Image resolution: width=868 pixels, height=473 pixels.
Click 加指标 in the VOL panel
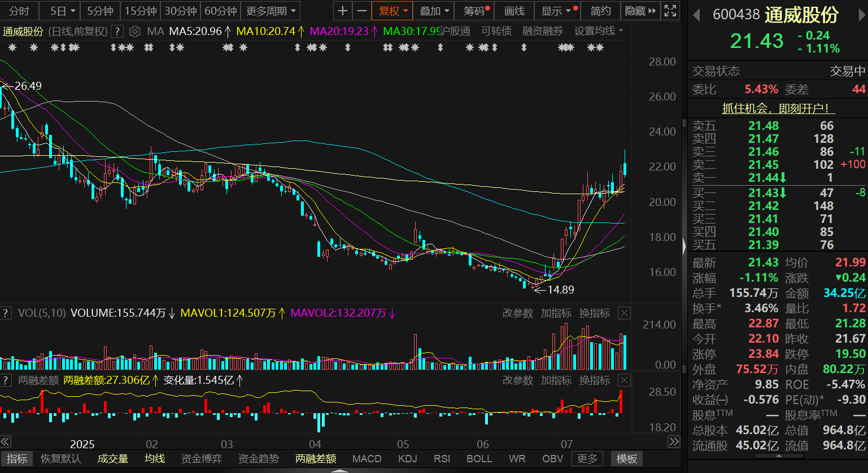pyautogui.click(x=556, y=313)
